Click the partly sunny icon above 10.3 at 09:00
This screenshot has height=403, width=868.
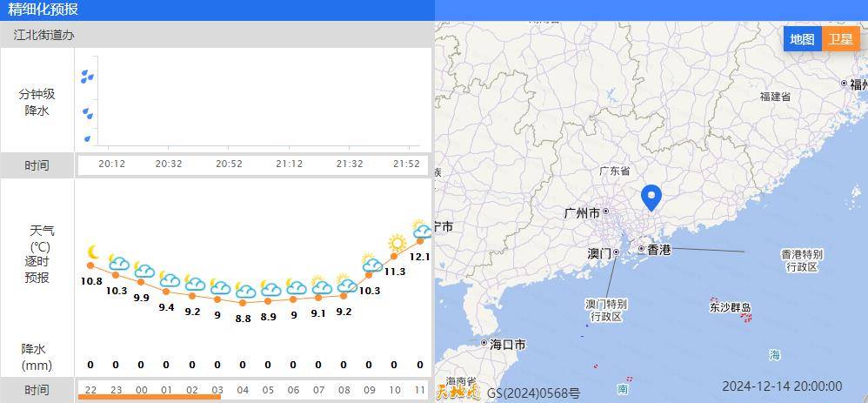point(371,262)
